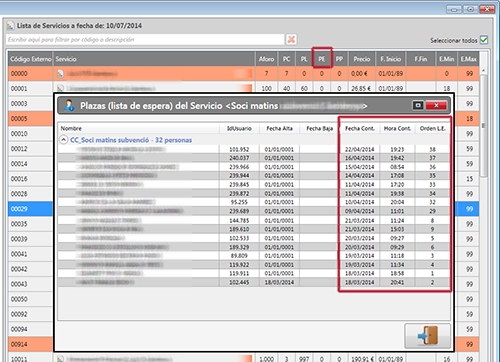500x362 pixels.
Task: Click the PC column header
Action: pos(286,59)
